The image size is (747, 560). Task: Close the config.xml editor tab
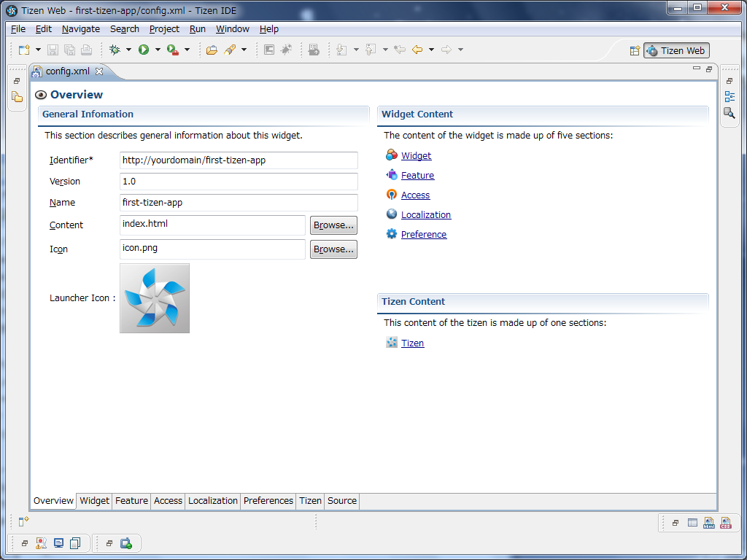tap(99, 71)
